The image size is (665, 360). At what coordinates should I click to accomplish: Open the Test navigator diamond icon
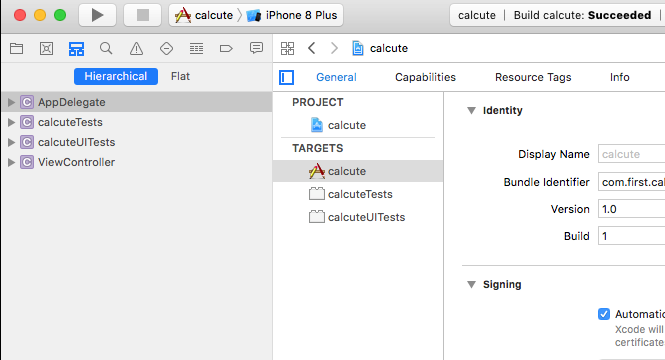click(x=166, y=48)
